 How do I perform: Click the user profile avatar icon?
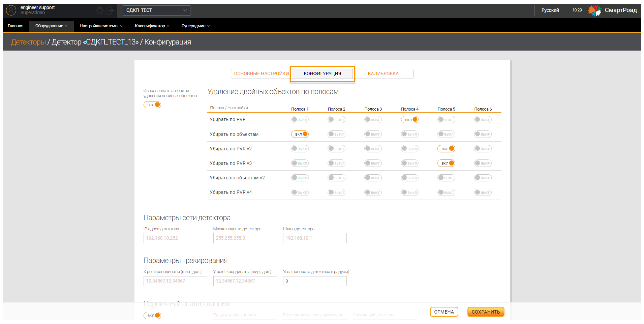tap(11, 10)
